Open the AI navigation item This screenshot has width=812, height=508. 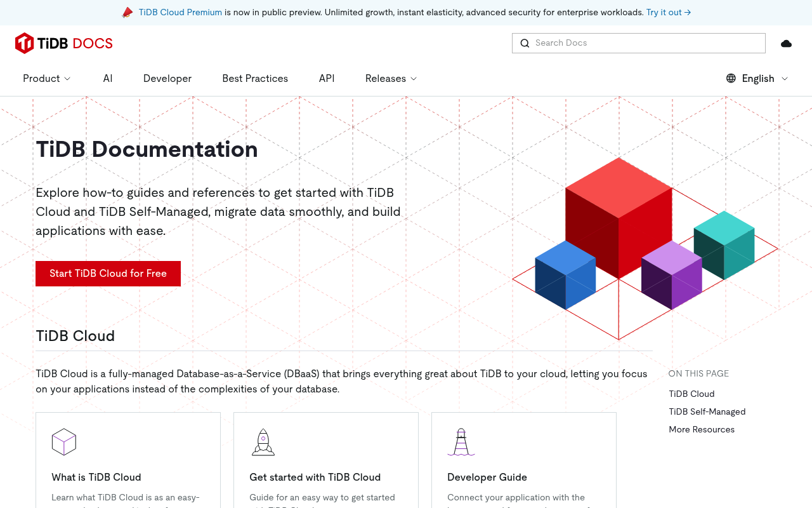click(108, 78)
